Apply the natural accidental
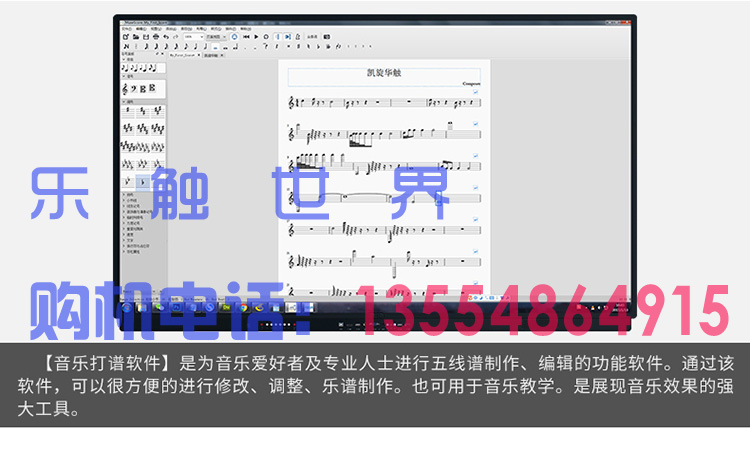The image size is (750, 452). [309, 46]
